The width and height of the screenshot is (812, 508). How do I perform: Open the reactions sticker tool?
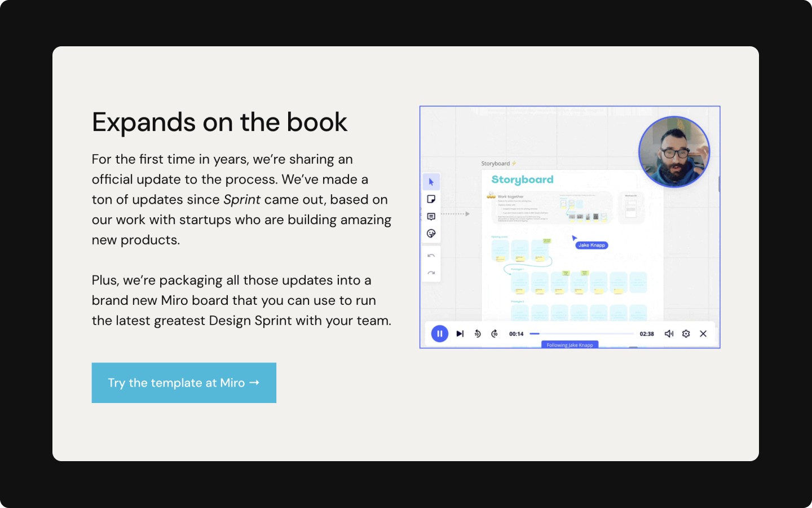(x=431, y=234)
